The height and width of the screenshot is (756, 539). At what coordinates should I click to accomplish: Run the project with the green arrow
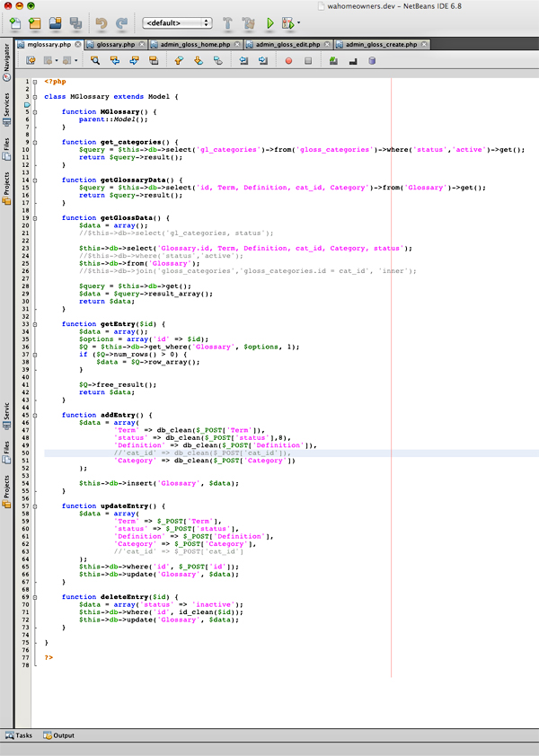coord(269,22)
